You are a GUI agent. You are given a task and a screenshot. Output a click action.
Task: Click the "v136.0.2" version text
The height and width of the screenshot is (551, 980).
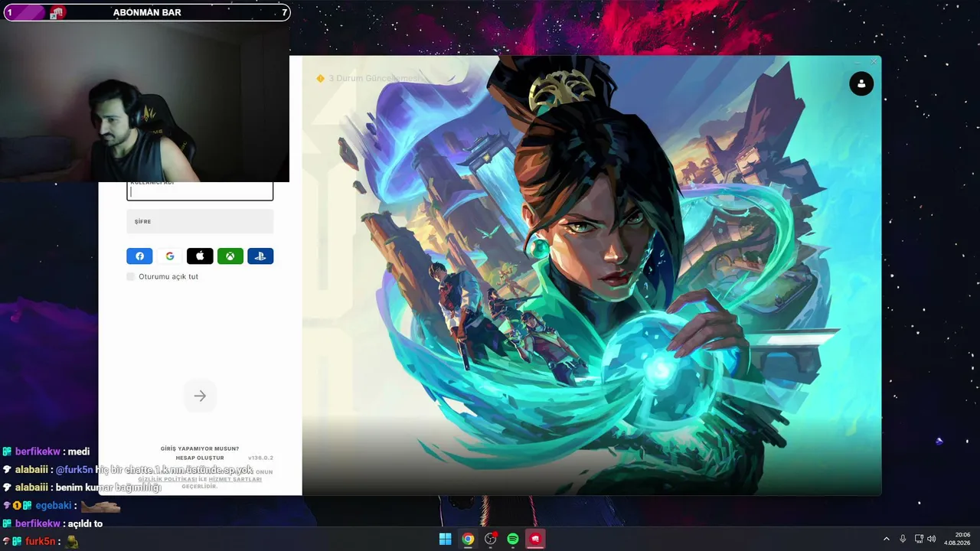260,458
